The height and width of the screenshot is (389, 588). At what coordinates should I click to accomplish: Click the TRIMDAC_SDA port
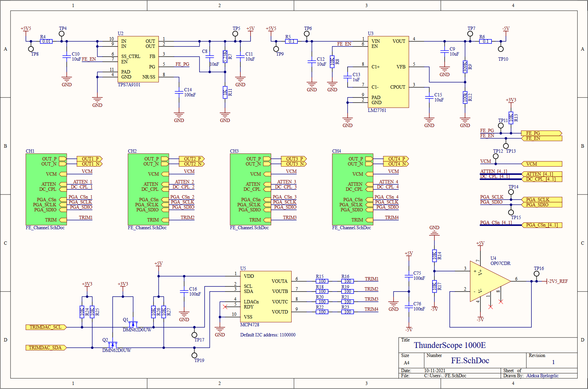tap(46, 348)
